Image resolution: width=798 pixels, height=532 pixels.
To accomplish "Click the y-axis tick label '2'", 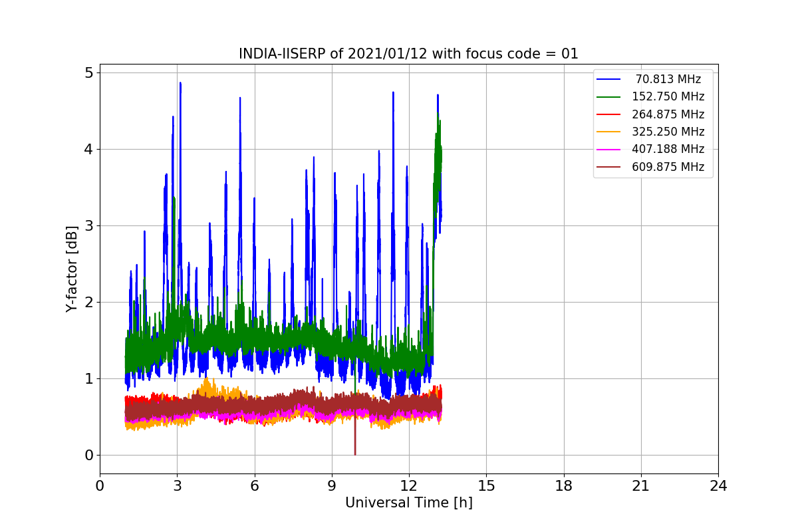I will click(x=88, y=302).
